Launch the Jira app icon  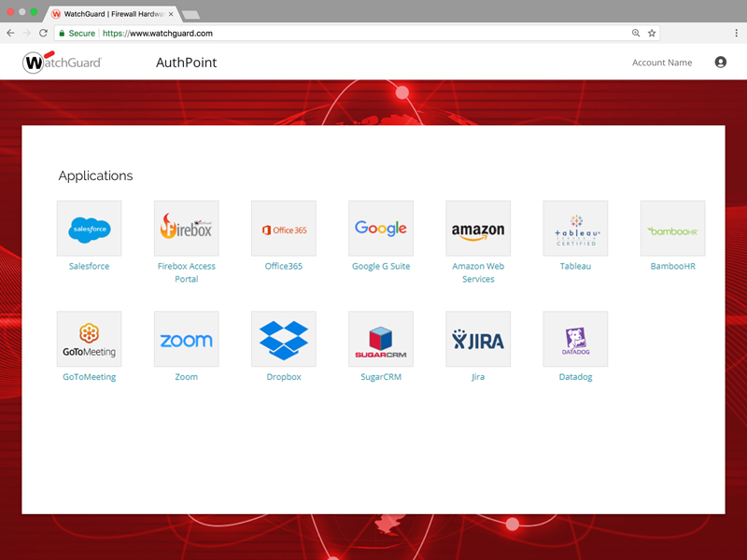click(478, 340)
